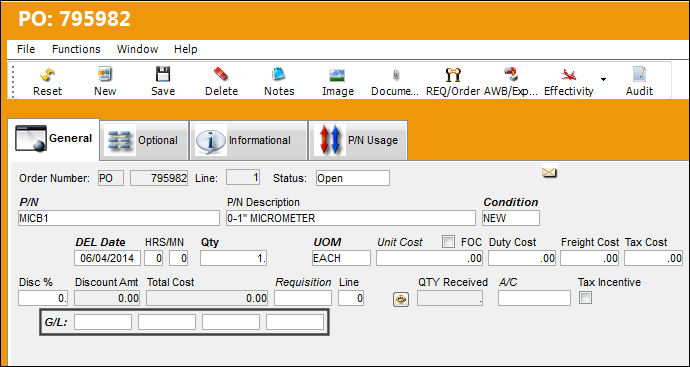The height and width of the screenshot is (367, 690).
Task: Click the Unit Cost input field
Action: coord(429,258)
